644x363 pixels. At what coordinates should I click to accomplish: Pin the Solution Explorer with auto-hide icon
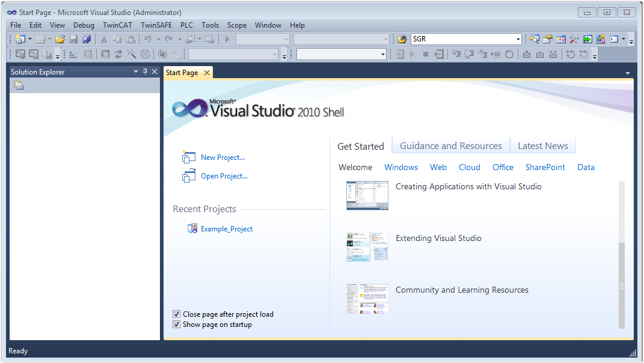tap(146, 72)
